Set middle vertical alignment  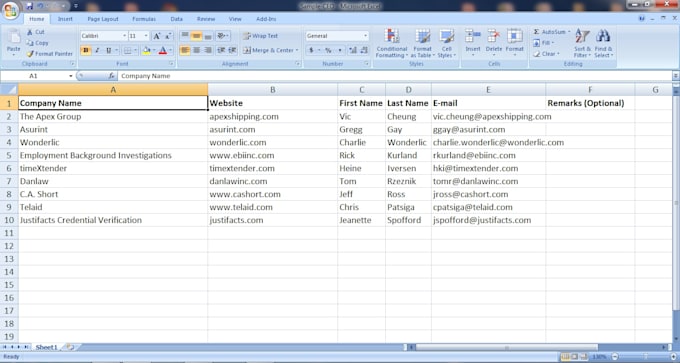pos(196,36)
